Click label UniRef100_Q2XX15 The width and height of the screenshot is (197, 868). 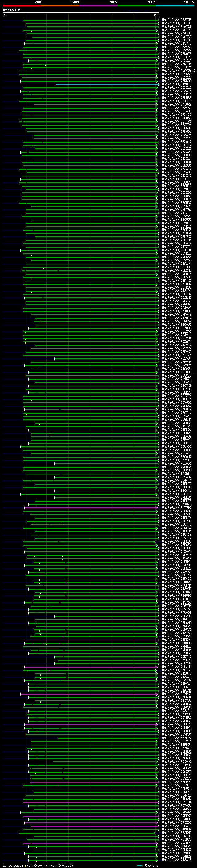(177, 91)
